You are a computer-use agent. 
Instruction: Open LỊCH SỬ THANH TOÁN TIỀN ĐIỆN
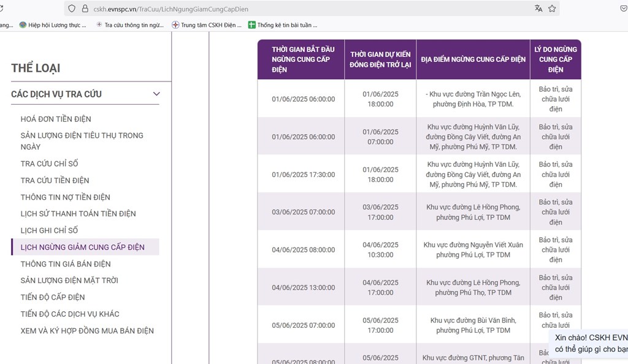(78, 214)
